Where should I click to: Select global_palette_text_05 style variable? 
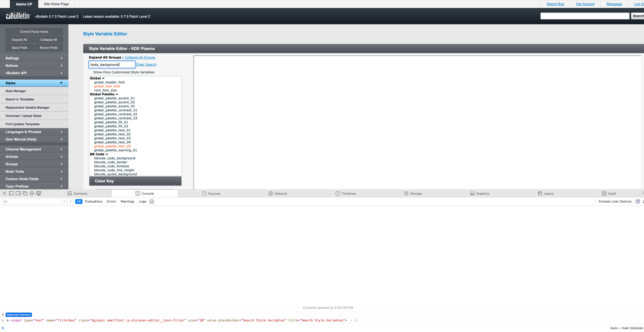pyautogui.click(x=112, y=146)
